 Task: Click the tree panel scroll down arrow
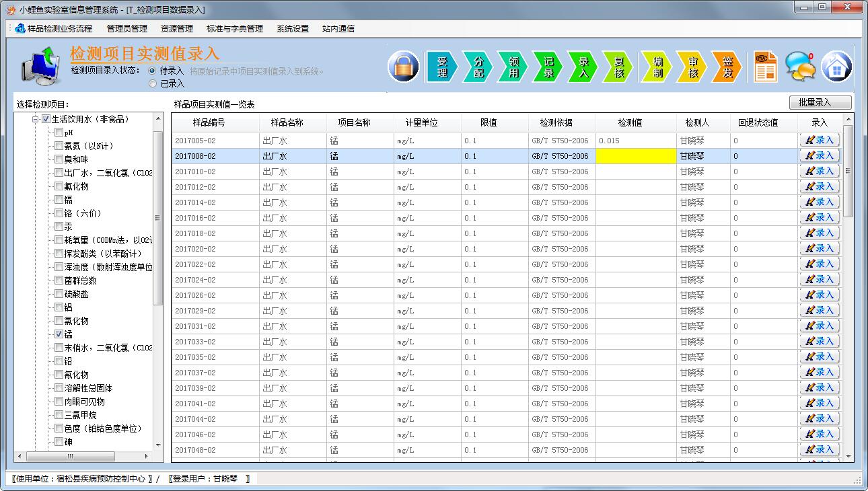click(159, 445)
